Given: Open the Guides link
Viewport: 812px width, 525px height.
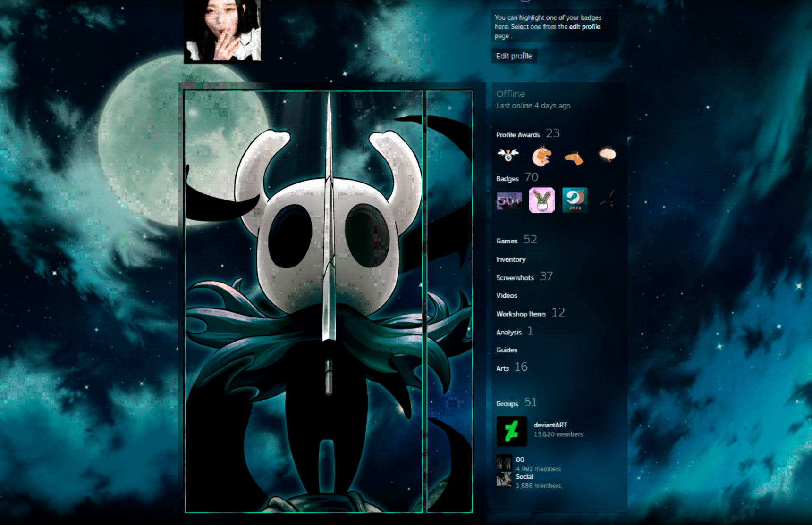Looking at the screenshot, I should click(x=507, y=350).
